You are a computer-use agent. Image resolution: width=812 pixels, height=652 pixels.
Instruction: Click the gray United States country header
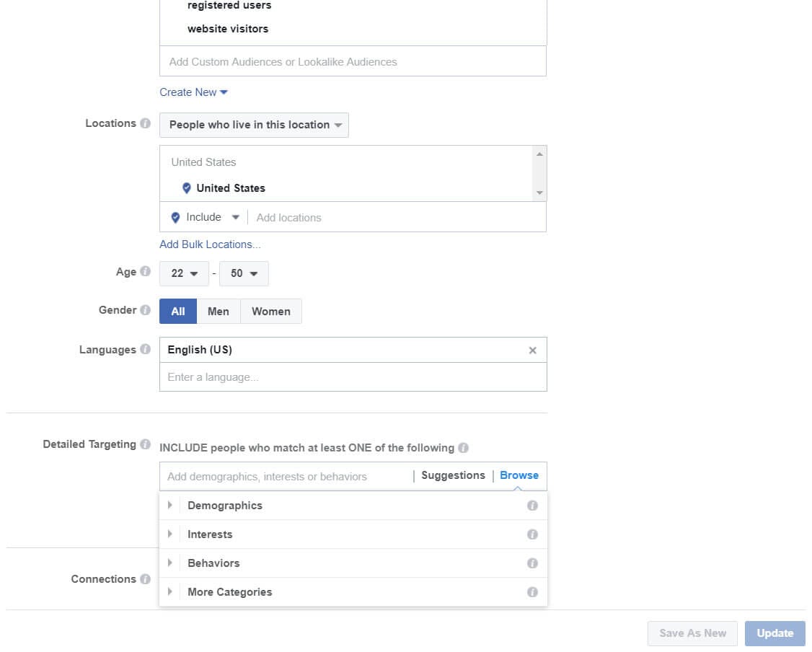(x=203, y=162)
